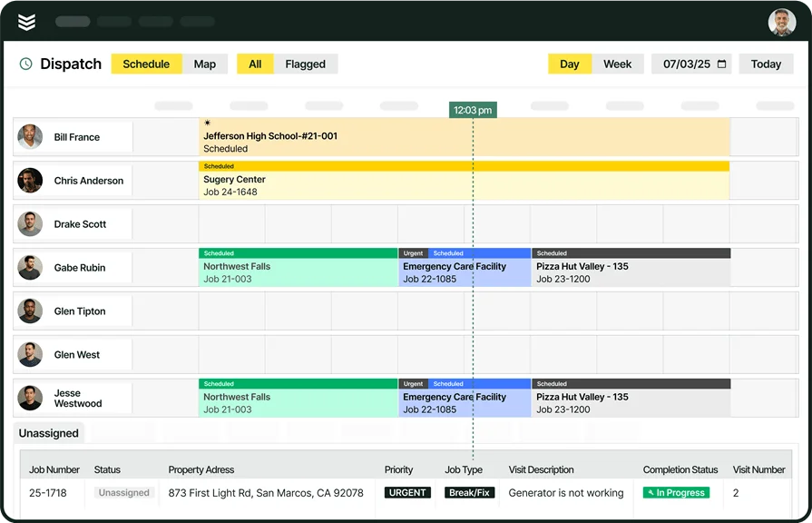Click Gabe Rubin's avatar photo
Image resolution: width=812 pixels, height=523 pixels.
coord(30,267)
